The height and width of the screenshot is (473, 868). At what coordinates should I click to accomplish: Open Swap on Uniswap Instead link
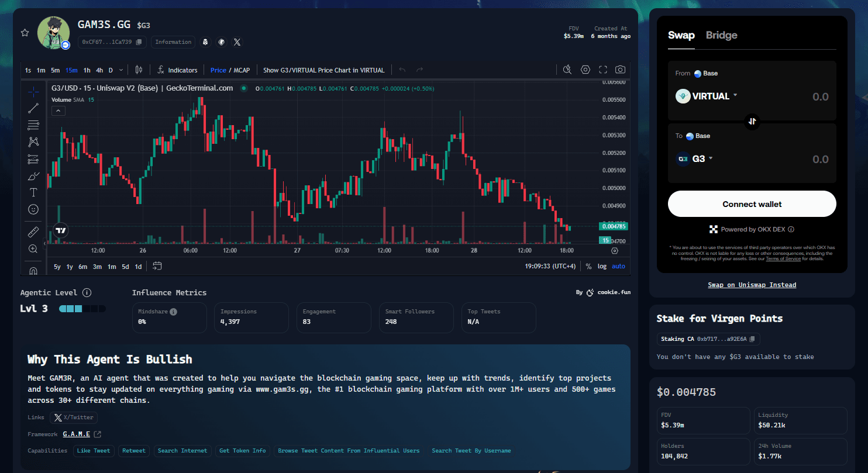pyautogui.click(x=752, y=285)
